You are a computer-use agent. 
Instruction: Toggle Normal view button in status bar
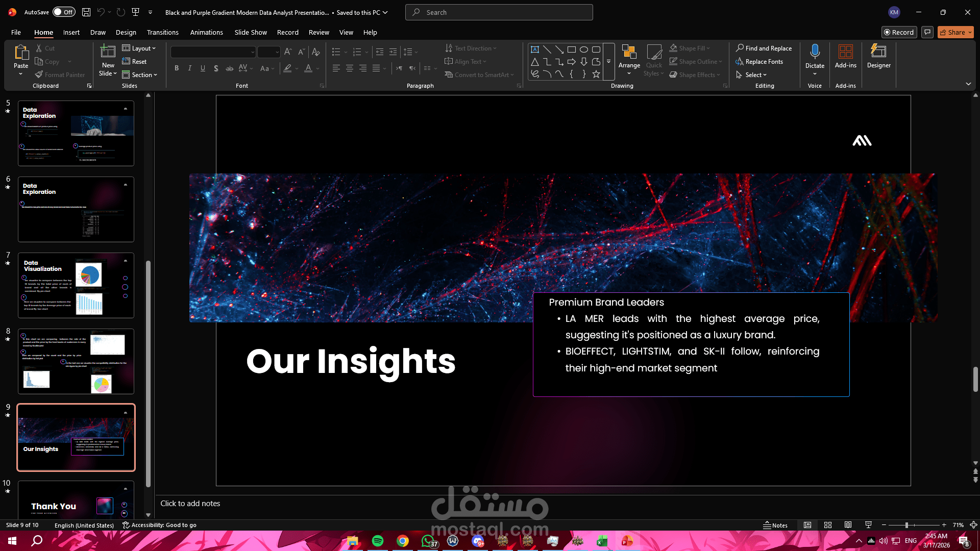(807, 525)
